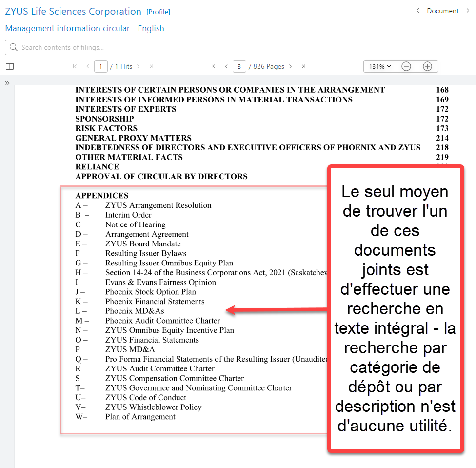Click Interim Order appendix

click(128, 215)
